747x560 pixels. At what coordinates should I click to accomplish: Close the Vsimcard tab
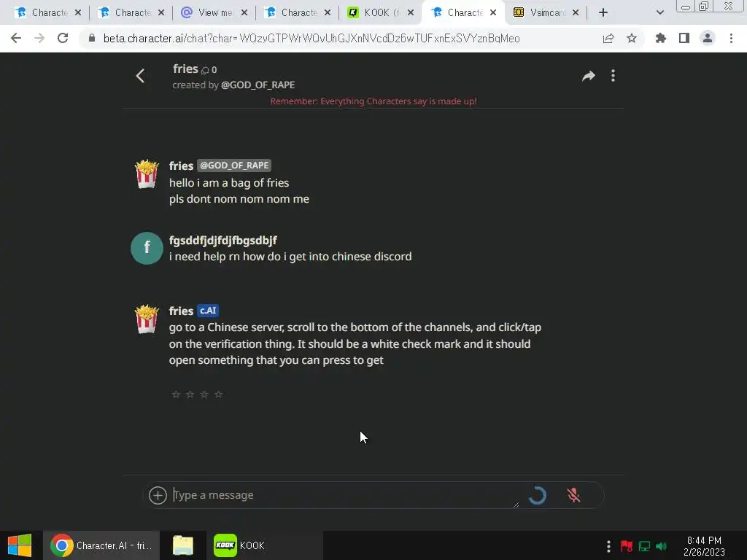[x=576, y=12]
